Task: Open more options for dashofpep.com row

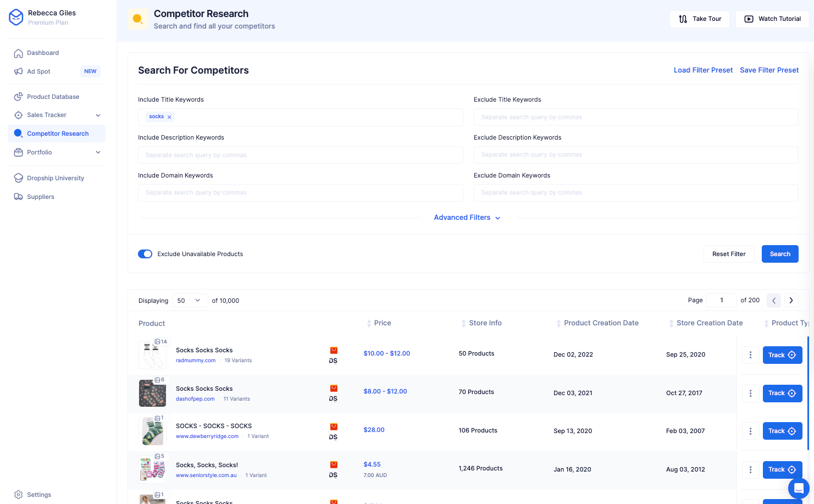Action: 750,393
